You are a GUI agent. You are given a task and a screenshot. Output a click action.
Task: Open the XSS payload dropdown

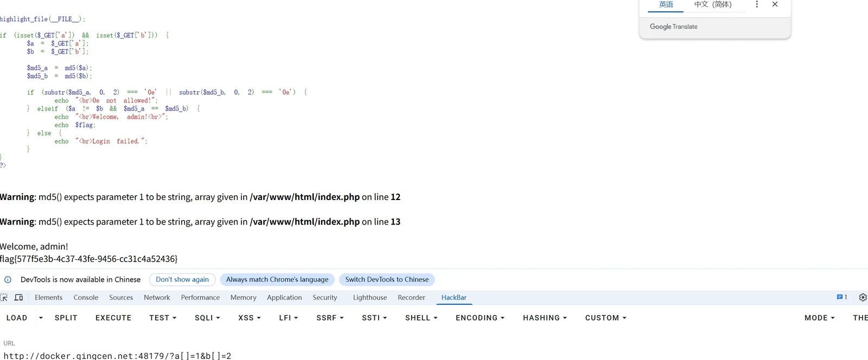point(250,318)
